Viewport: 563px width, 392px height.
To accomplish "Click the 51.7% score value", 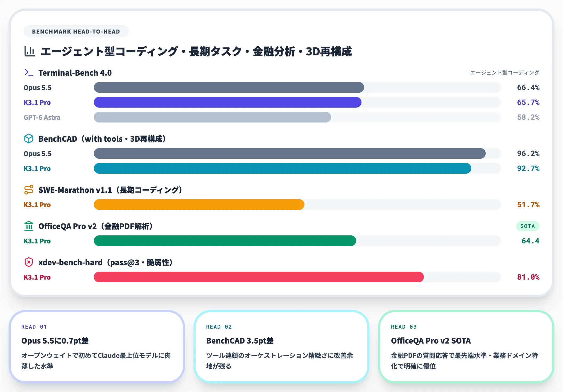I will tap(528, 205).
